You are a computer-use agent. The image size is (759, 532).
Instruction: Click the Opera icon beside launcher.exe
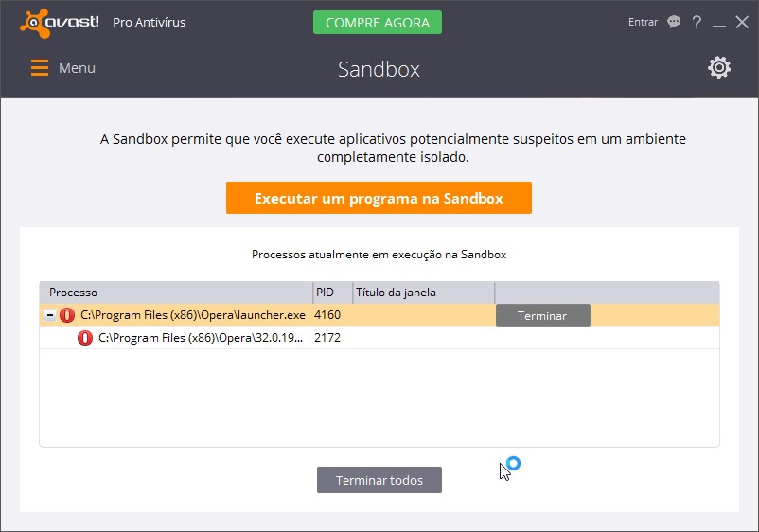pyautogui.click(x=67, y=315)
